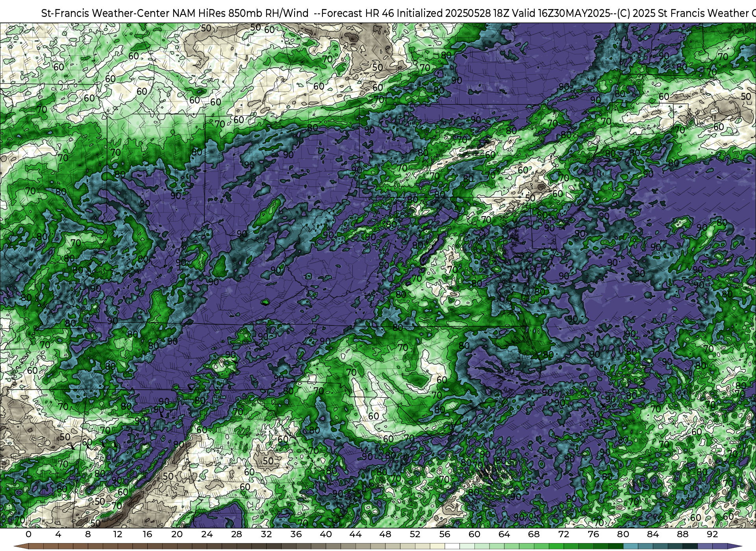Click the color scale label '48'
Viewport: 756px width, 551px height.
coord(385,534)
